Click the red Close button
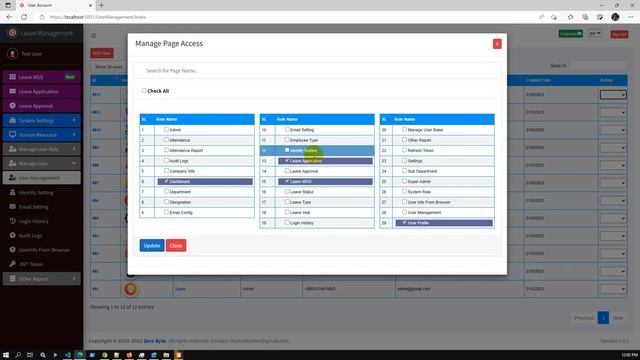Screen dimensions: 640x360 [x=176, y=245]
